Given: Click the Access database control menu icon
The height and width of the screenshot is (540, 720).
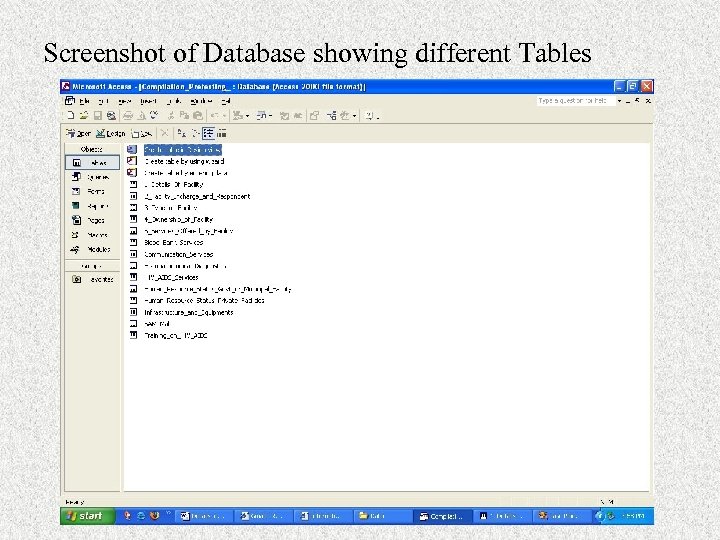Looking at the screenshot, I should [70, 101].
